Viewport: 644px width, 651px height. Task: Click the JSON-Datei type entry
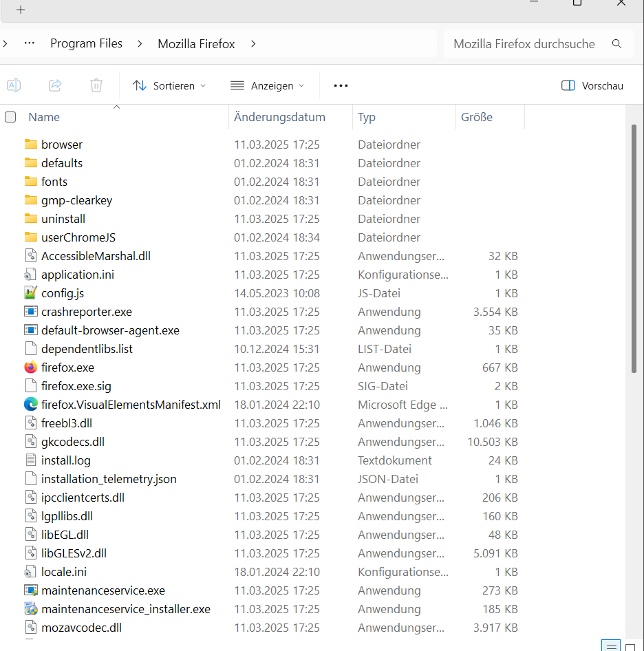[388, 479]
